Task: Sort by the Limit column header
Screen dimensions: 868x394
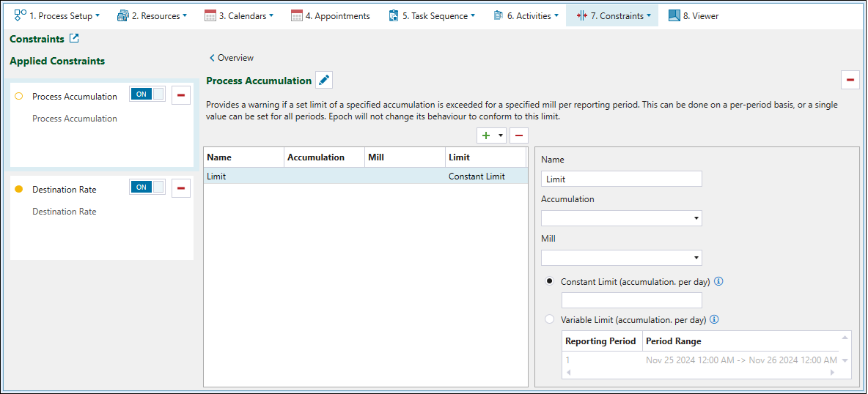Action: point(485,157)
